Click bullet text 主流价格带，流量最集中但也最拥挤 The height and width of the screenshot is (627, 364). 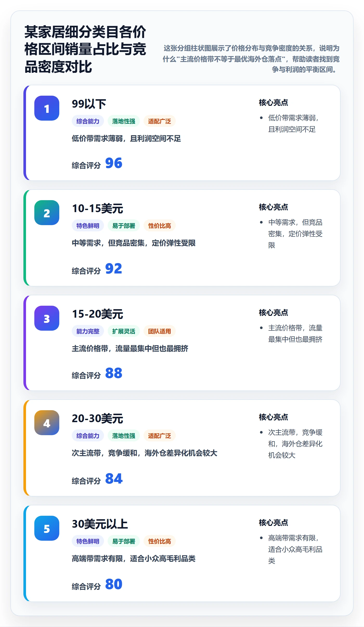pos(295,334)
